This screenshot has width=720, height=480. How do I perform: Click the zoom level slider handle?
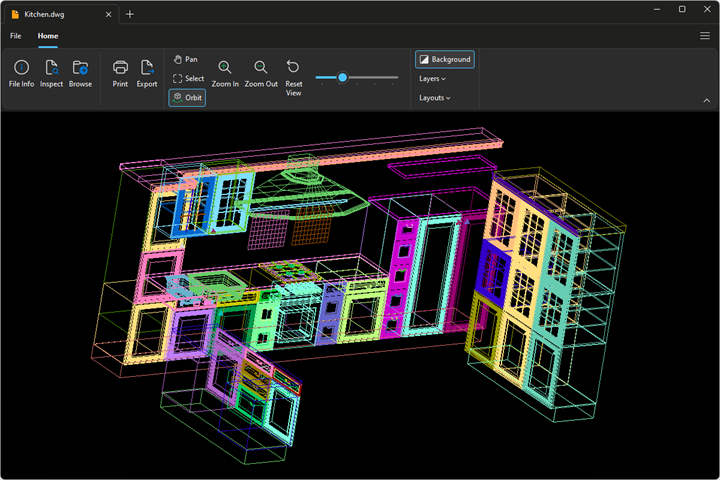(x=342, y=78)
